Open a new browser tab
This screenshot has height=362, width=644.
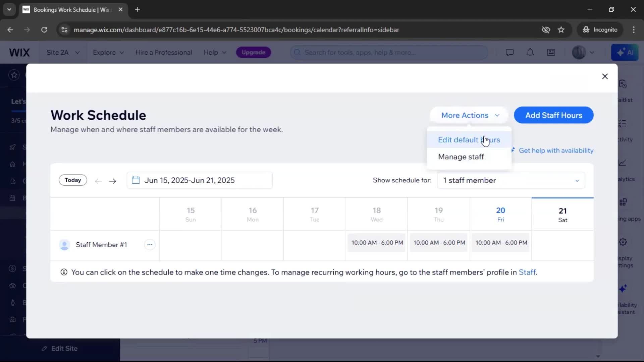click(x=138, y=10)
